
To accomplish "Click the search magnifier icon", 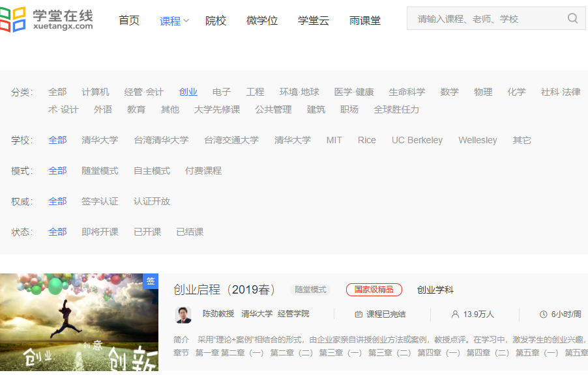I will click(572, 18).
